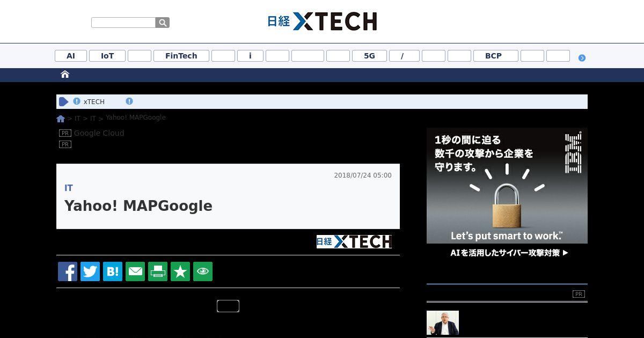Print the article via printer icon
This screenshot has height=338, width=644.
(158, 271)
